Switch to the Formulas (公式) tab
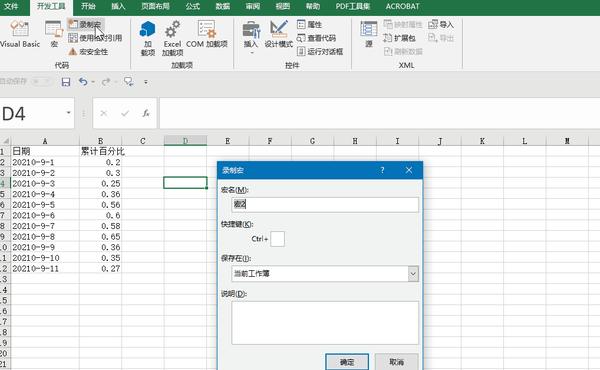 coord(192,7)
